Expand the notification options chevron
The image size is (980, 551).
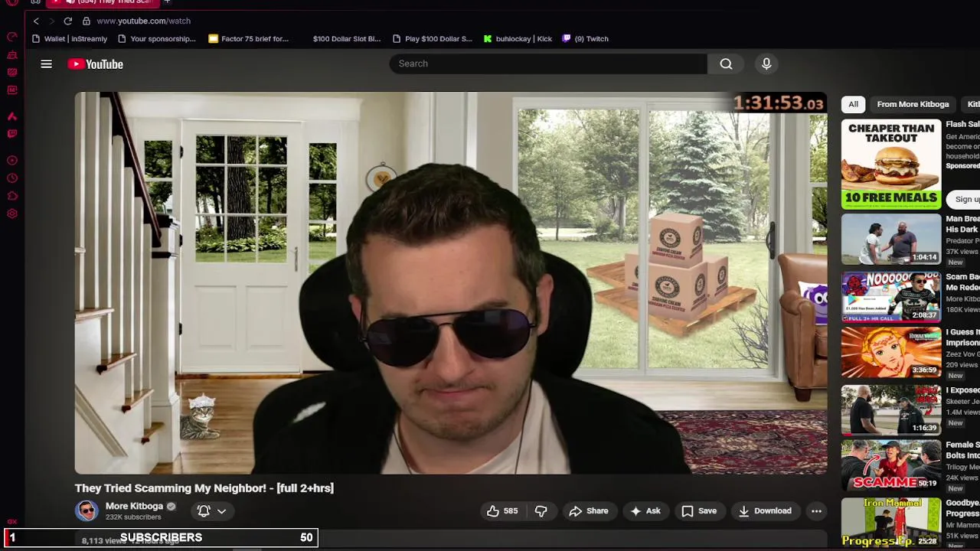coord(221,511)
